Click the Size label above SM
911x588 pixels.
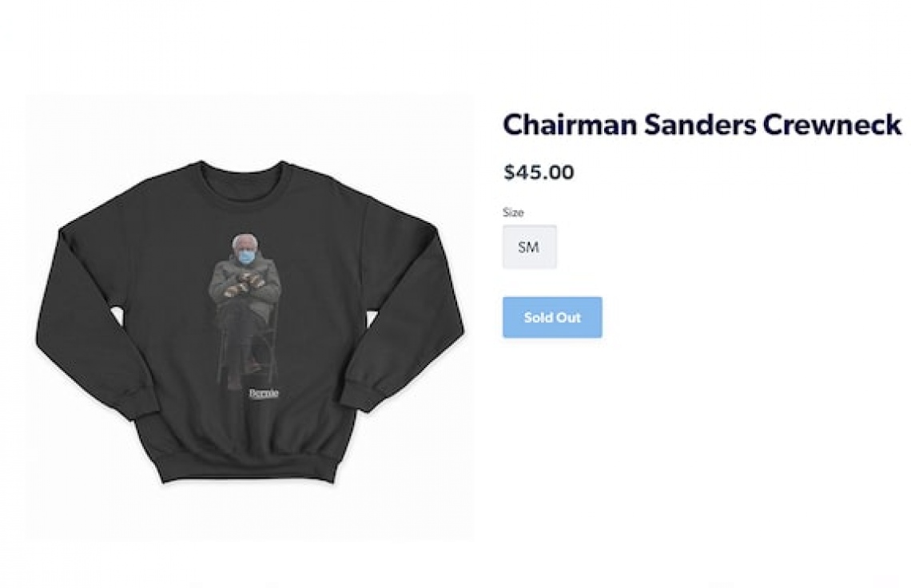point(513,213)
